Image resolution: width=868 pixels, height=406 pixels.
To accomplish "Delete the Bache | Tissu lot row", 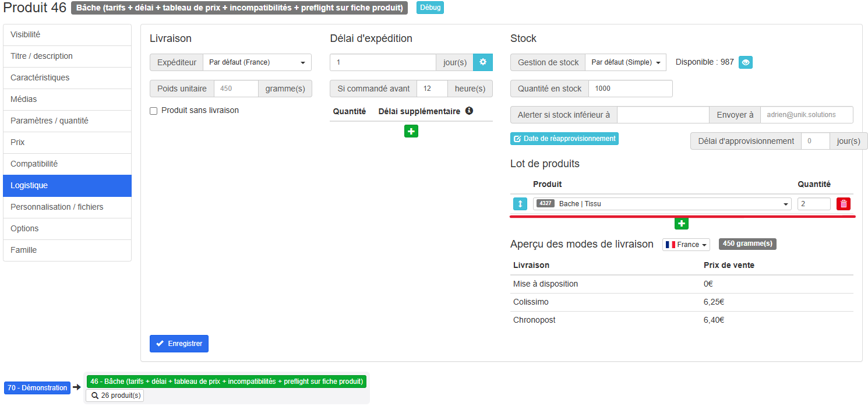I will click(843, 204).
